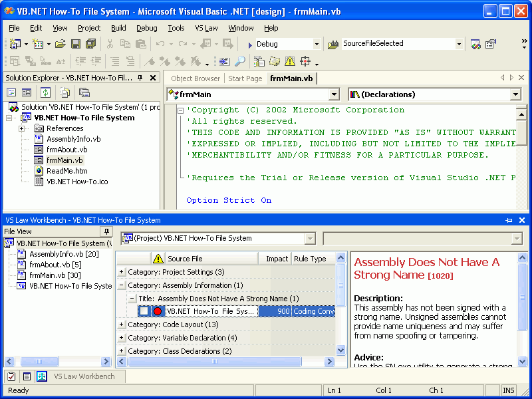
Task: Click the VS Law scales icon in bottom tab strip
Action: pos(42,376)
